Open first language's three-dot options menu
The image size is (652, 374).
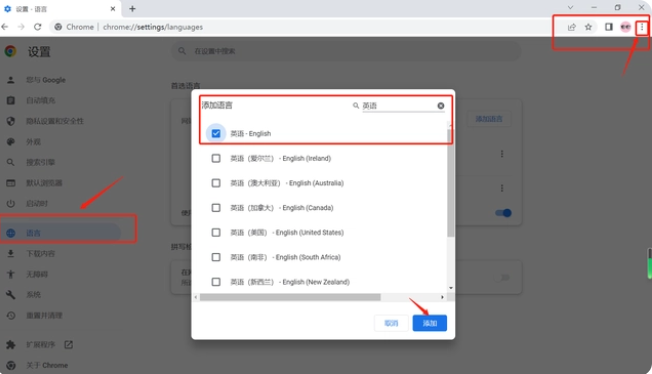coord(502,154)
